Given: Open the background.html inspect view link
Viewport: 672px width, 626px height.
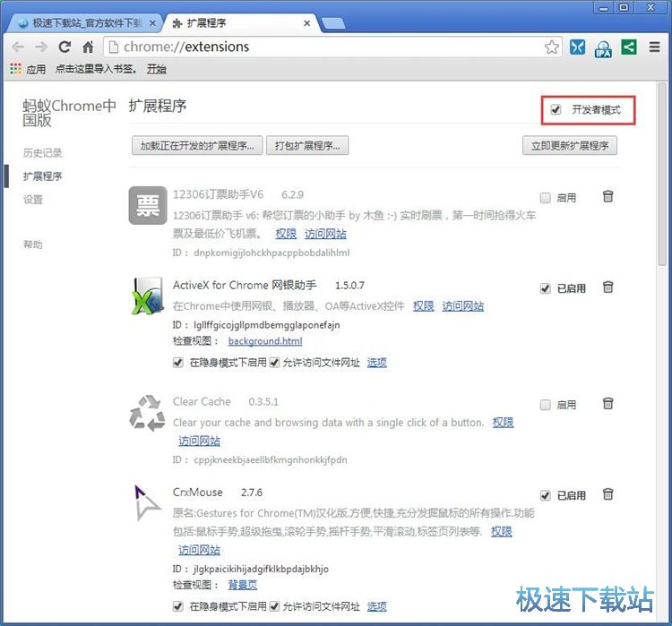Looking at the screenshot, I should tap(265, 341).
